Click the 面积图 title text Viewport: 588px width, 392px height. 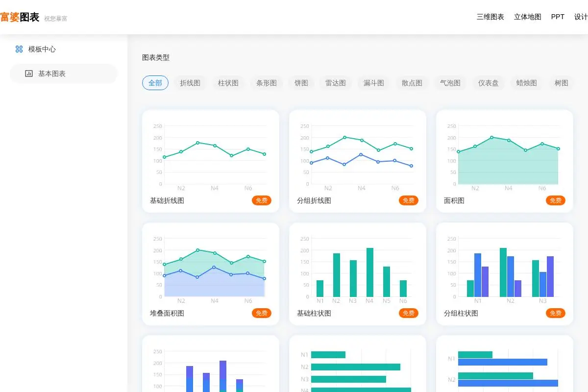(454, 200)
